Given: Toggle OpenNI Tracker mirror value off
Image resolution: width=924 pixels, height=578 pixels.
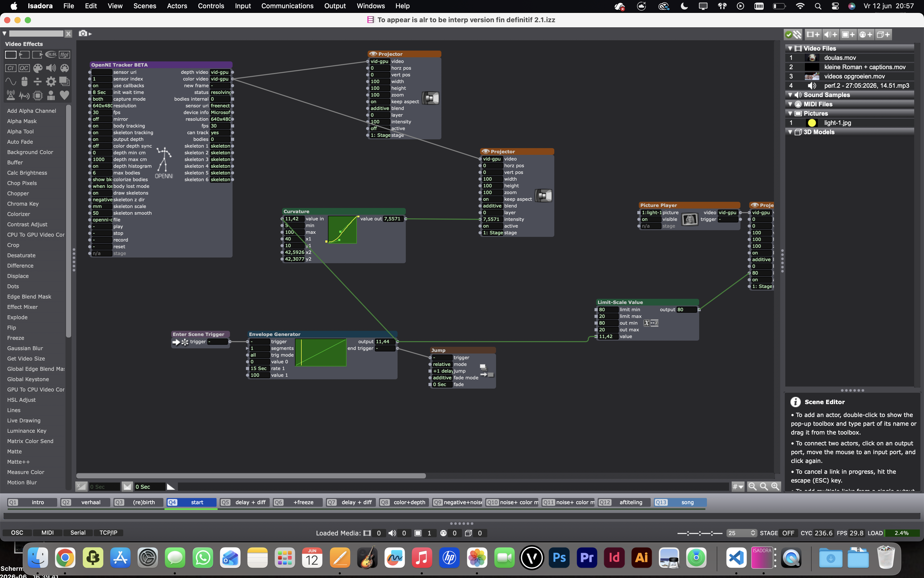Looking at the screenshot, I should click(x=102, y=119).
